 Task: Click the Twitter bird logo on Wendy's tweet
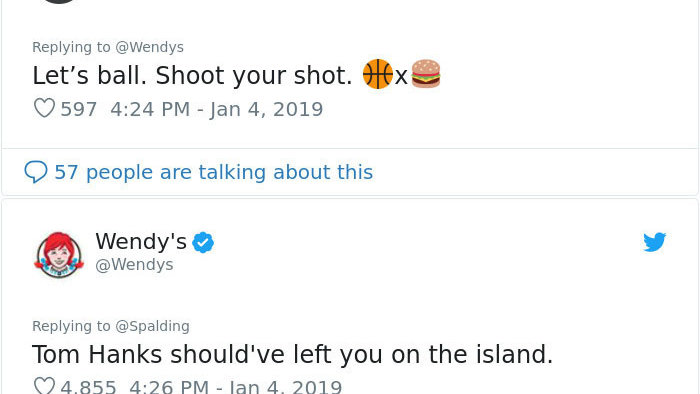pyautogui.click(x=654, y=242)
